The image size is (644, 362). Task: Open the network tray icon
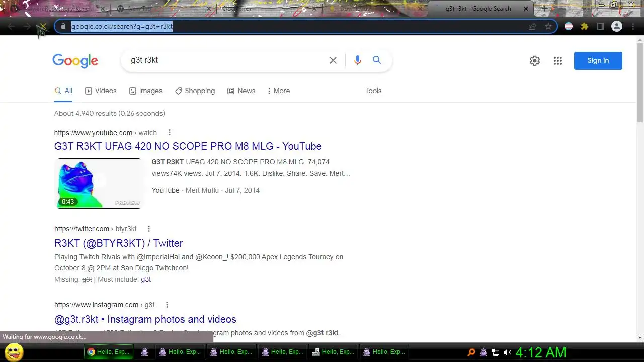click(x=496, y=352)
